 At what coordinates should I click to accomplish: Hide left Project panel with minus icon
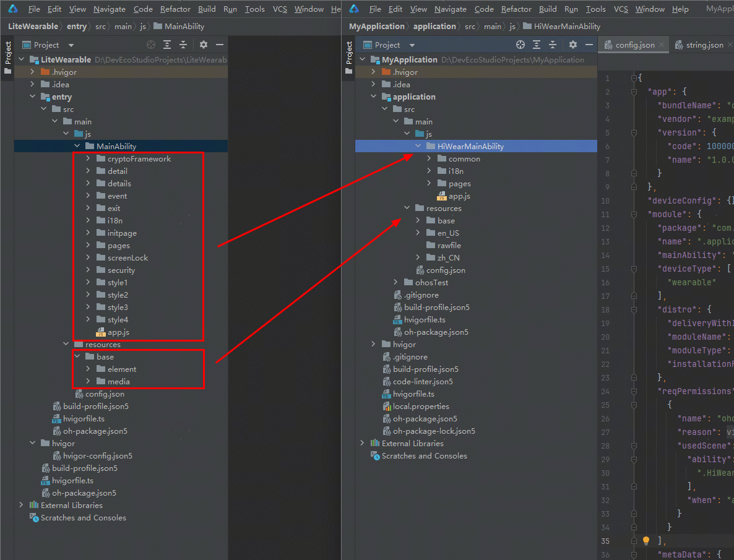(220, 45)
